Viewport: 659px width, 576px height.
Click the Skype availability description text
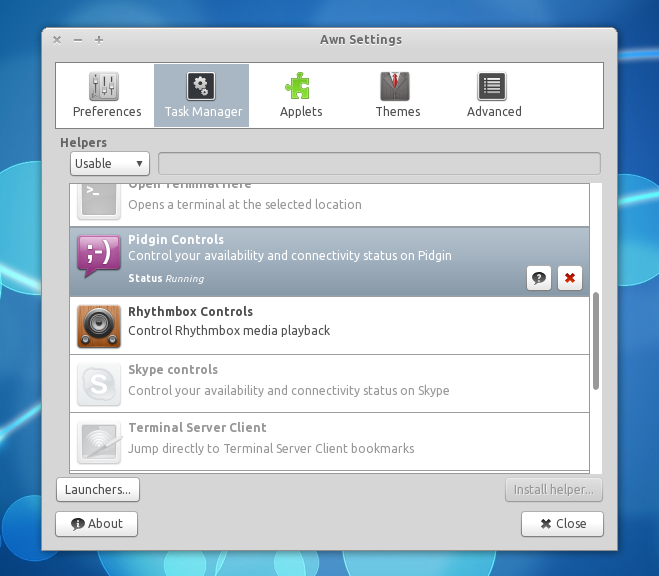point(289,391)
